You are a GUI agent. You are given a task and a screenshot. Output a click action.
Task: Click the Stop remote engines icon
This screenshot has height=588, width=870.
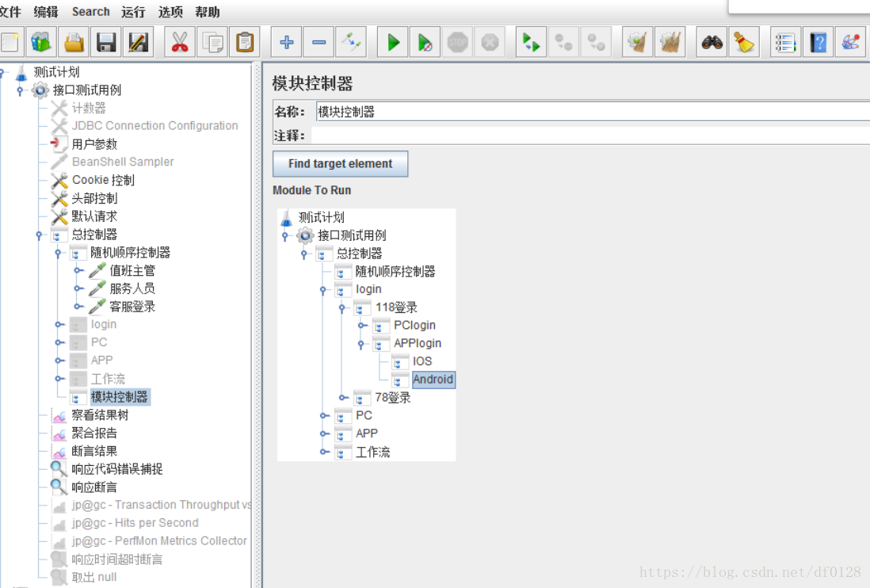tap(563, 42)
